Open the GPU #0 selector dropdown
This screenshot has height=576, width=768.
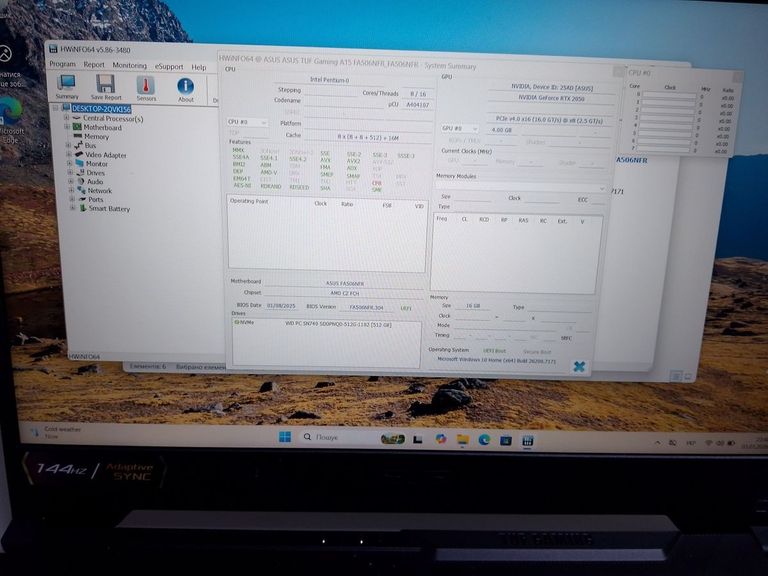(x=460, y=128)
